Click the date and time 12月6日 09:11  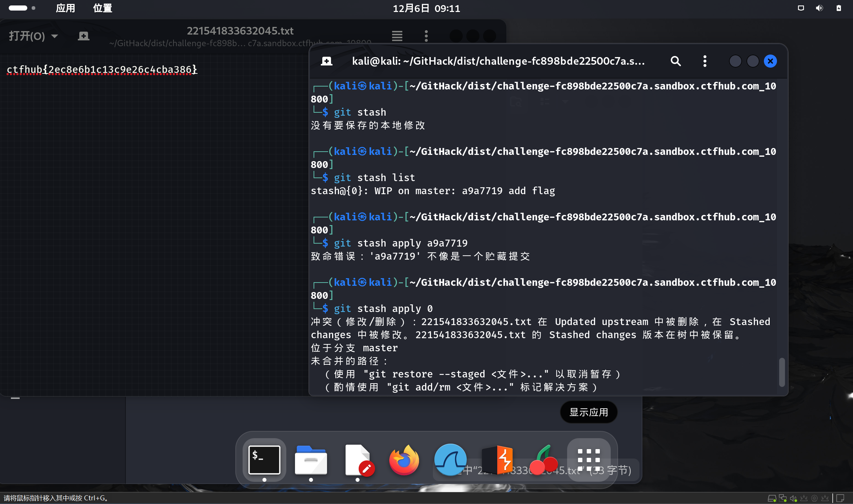point(426,8)
